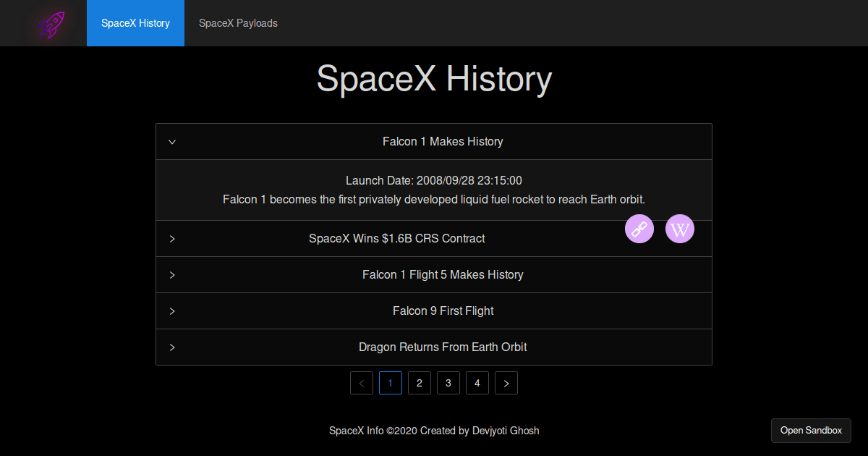Viewport: 868px width, 456px height.
Task: Go to page 4 of history events
Action: [477, 382]
